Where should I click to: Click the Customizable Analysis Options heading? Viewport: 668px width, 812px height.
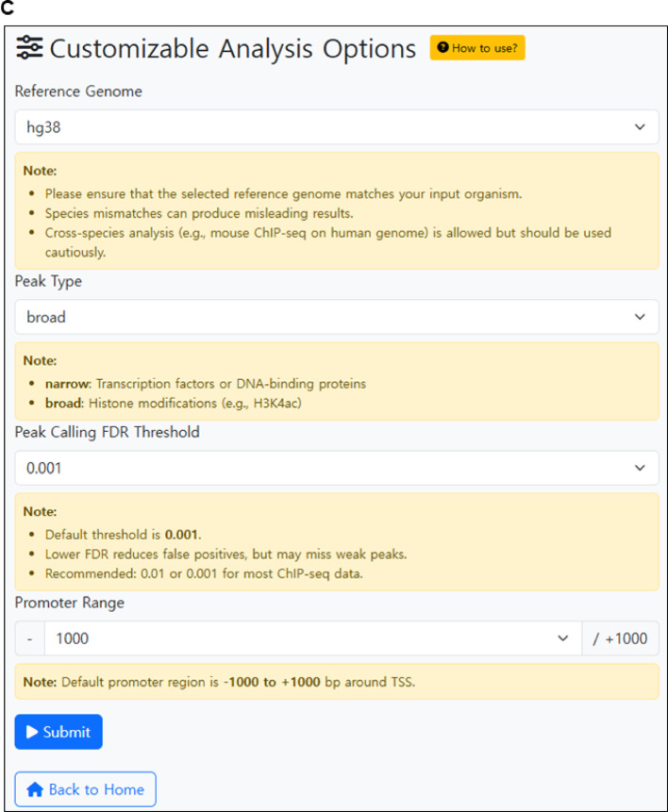point(232,49)
